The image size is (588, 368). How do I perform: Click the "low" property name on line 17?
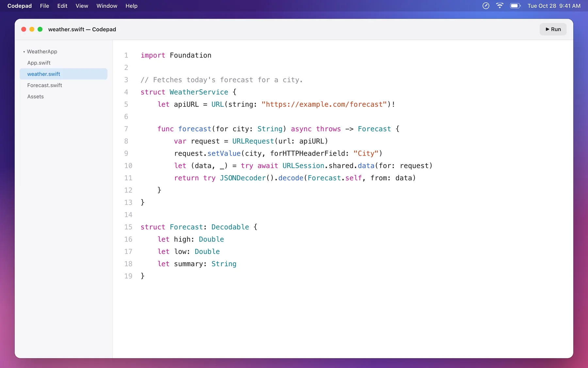click(x=180, y=252)
